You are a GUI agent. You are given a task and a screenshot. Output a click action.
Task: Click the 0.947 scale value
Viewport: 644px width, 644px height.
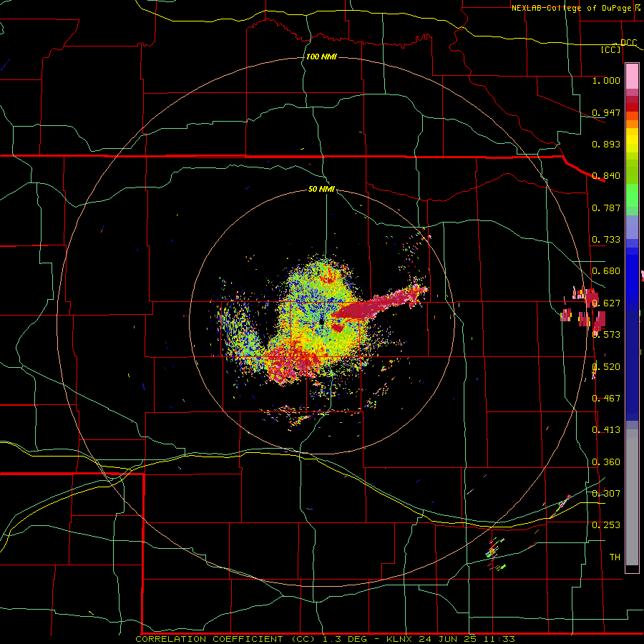click(x=606, y=112)
